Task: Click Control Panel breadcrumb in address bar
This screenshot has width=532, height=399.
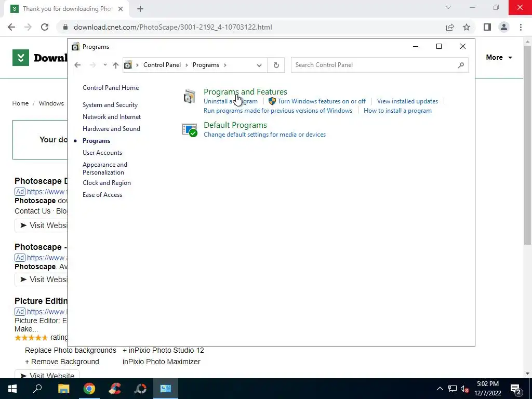Action: pos(162,65)
